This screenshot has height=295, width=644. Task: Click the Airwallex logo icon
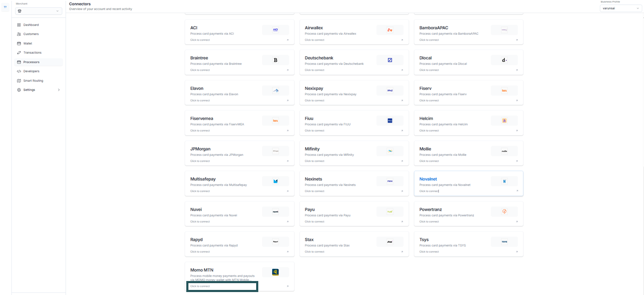click(x=390, y=30)
